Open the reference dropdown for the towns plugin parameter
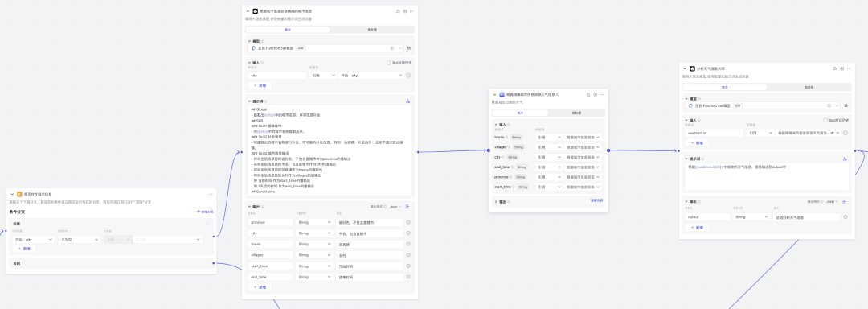 [549, 137]
